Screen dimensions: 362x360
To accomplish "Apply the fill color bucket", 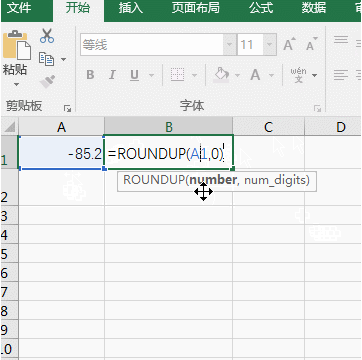I will coord(222,75).
